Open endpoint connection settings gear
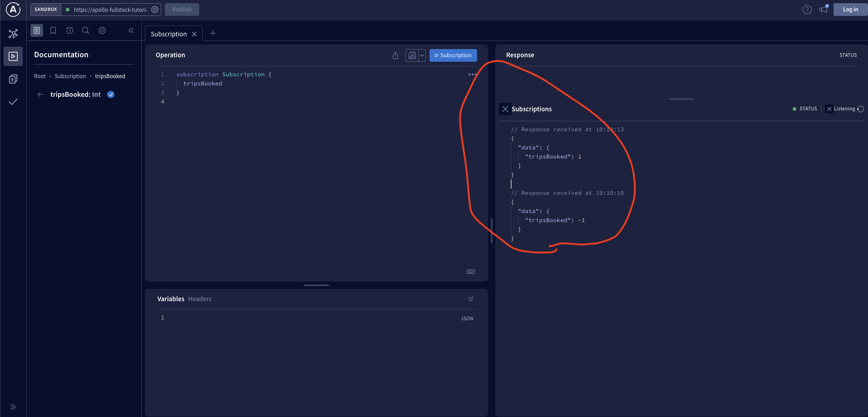The height and width of the screenshot is (417, 868). click(x=155, y=10)
